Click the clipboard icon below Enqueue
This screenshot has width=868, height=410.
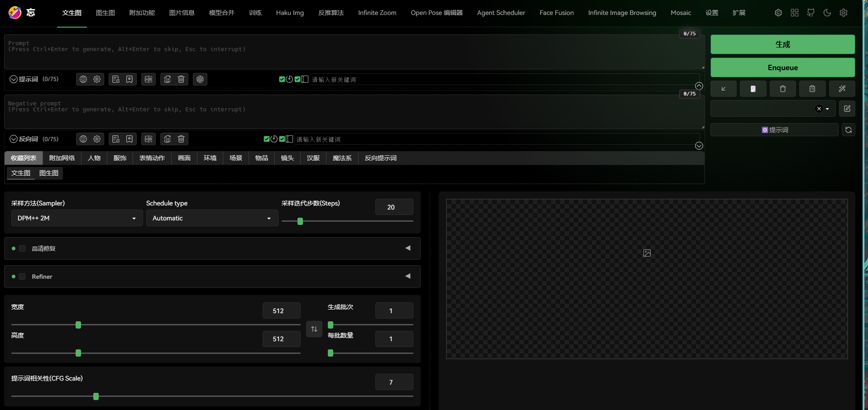tap(812, 89)
